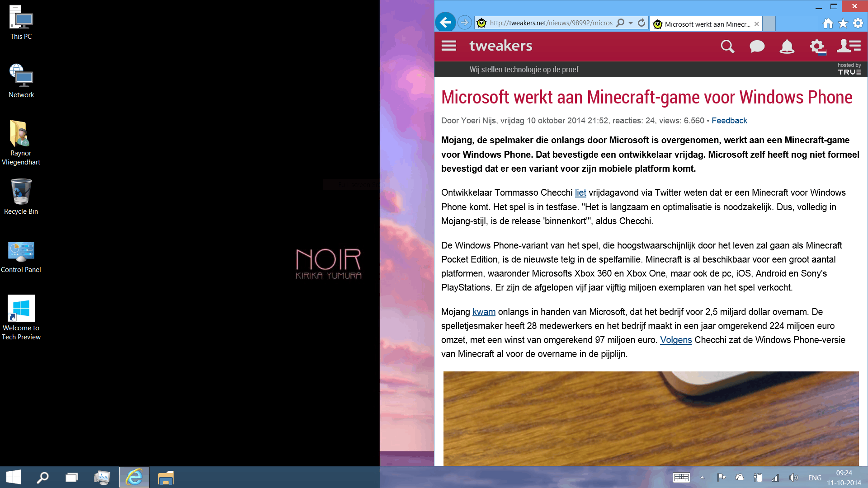Follow the 'kwam' hyperlink in article
Image resolution: width=868 pixels, height=488 pixels.
pos(484,312)
